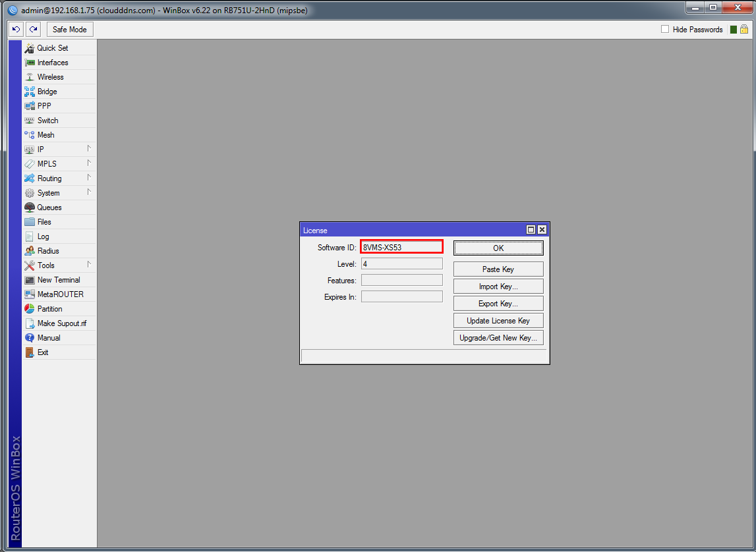Click the Files folder icon
This screenshot has width=756, height=552.
point(30,222)
